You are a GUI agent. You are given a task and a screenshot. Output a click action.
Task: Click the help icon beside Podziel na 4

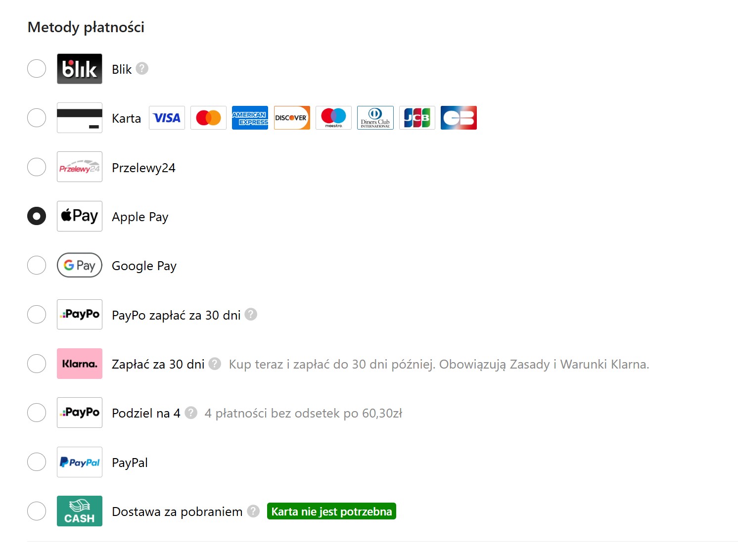click(x=191, y=413)
